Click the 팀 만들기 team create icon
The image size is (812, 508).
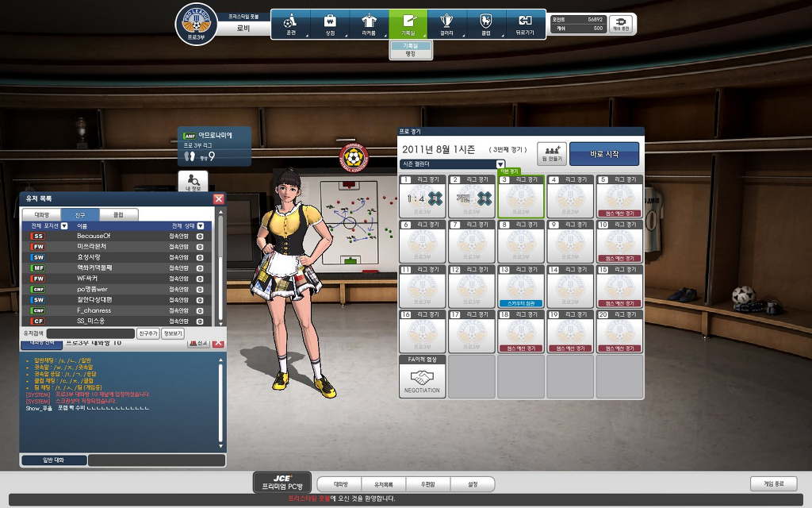point(551,153)
